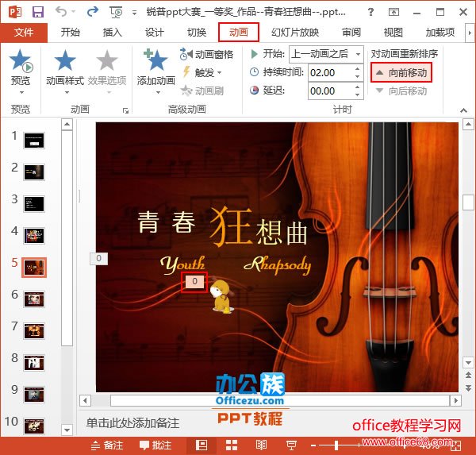The height and width of the screenshot is (455, 476).
Task: Redo the last action
Action: tap(92, 12)
